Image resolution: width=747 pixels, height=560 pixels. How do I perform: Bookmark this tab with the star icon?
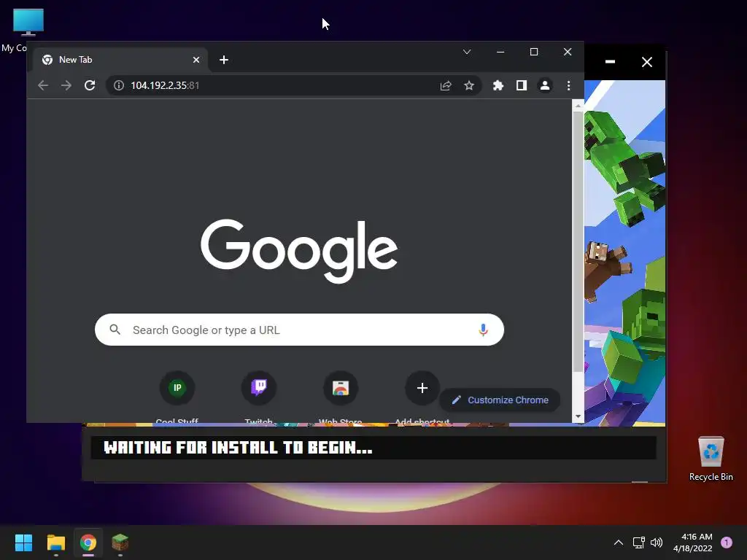tap(469, 85)
